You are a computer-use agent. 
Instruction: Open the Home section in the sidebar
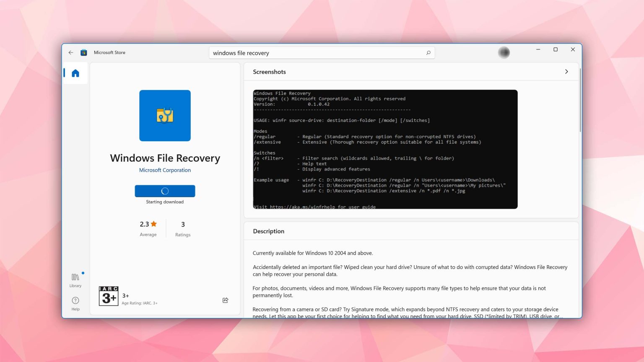click(x=75, y=73)
